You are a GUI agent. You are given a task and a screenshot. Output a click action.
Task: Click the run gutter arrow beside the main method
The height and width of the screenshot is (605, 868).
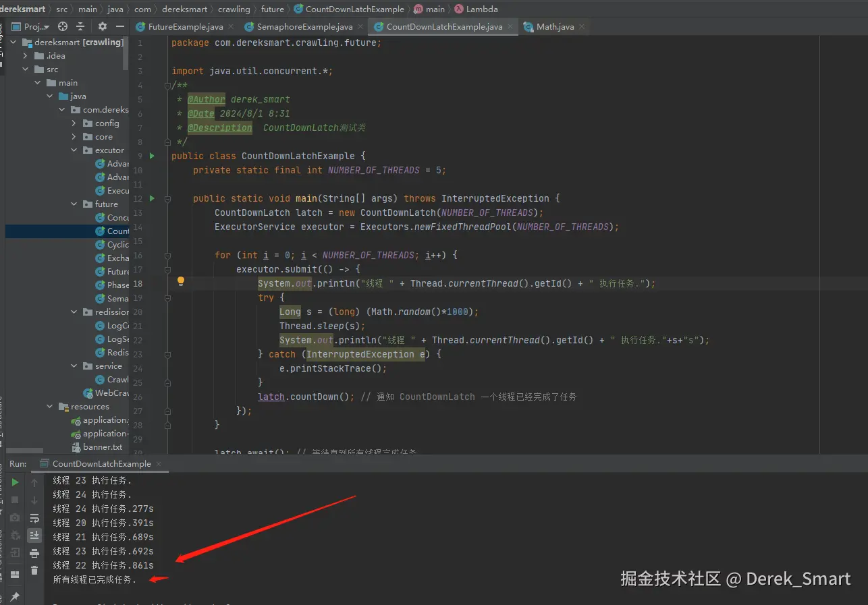click(x=152, y=198)
